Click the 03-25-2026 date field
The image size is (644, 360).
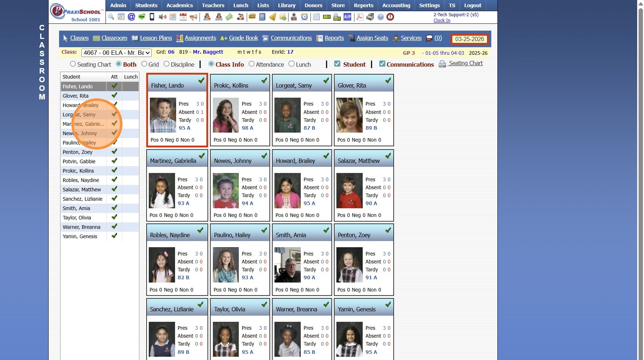coord(470,39)
